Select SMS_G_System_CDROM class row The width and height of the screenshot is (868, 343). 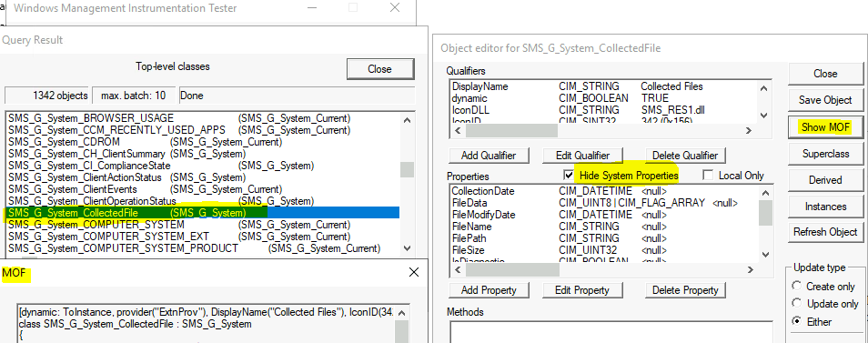coord(203,142)
